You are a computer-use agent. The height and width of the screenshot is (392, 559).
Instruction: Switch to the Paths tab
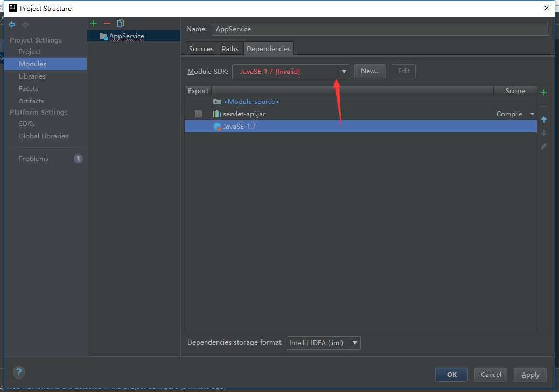point(230,49)
